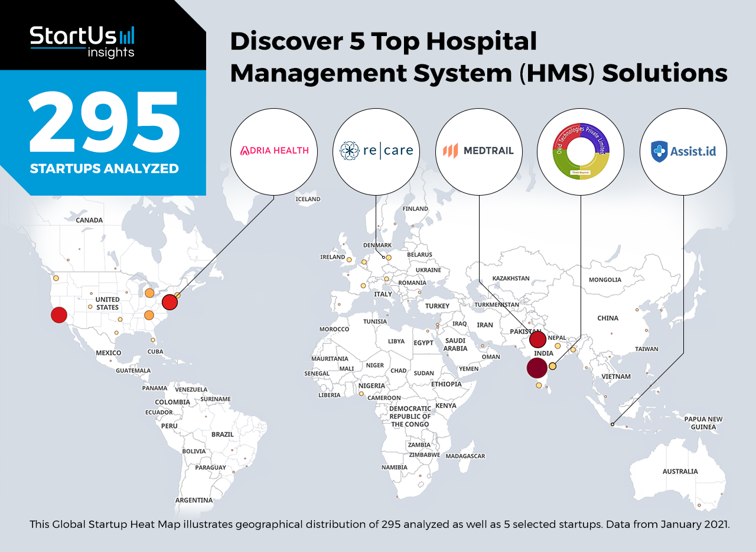Click the red hotspot beside the Pakistan label

[x=537, y=340]
